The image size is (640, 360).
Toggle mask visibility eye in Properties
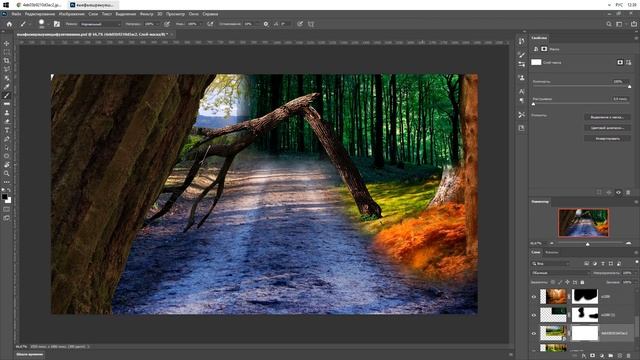pos(618,192)
